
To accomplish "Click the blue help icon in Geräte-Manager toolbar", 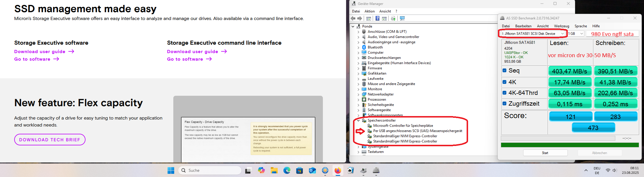I will tap(377, 18).
